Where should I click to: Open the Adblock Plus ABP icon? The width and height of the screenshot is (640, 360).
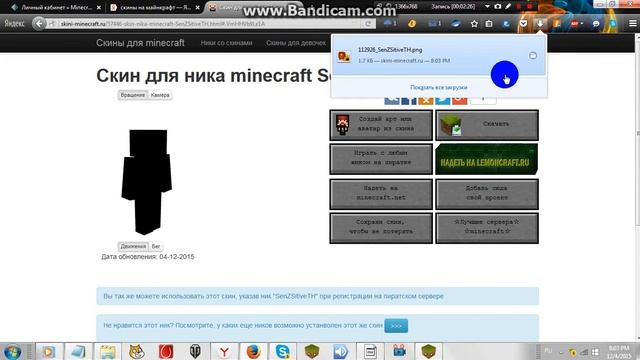[x=576, y=24]
